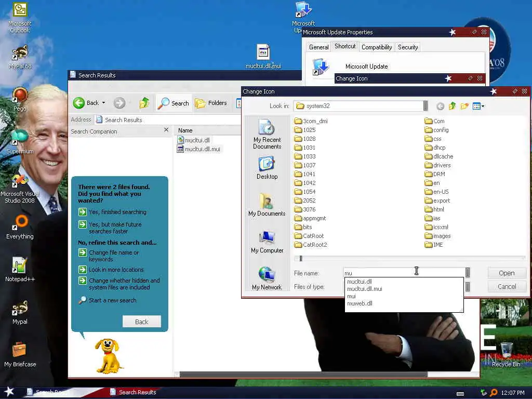The height and width of the screenshot is (399, 532).
Task: Open Everything desktop shortcut
Action: pos(20,227)
